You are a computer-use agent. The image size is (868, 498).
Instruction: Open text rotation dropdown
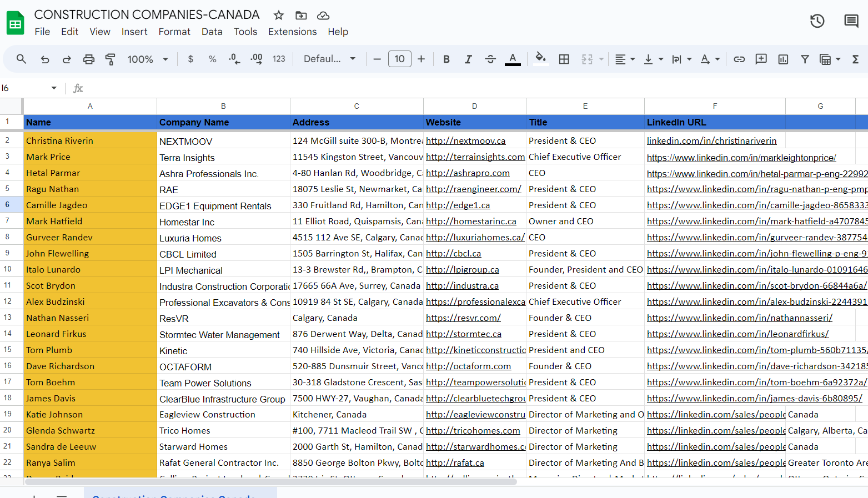[x=710, y=59]
